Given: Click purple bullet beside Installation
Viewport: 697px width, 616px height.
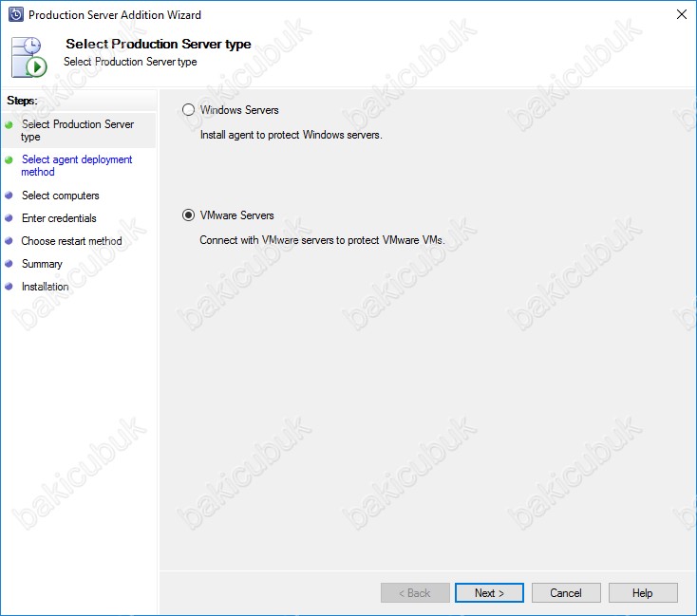Looking at the screenshot, I should click(9, 287).
